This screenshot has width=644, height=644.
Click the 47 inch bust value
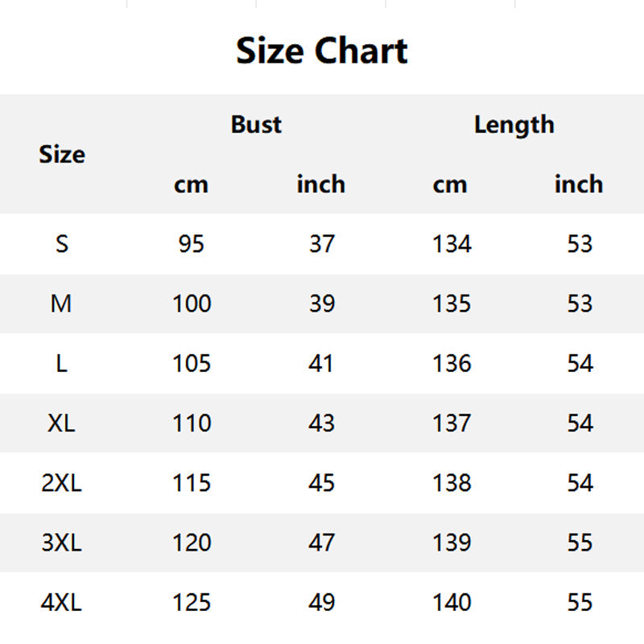point(321,543)
